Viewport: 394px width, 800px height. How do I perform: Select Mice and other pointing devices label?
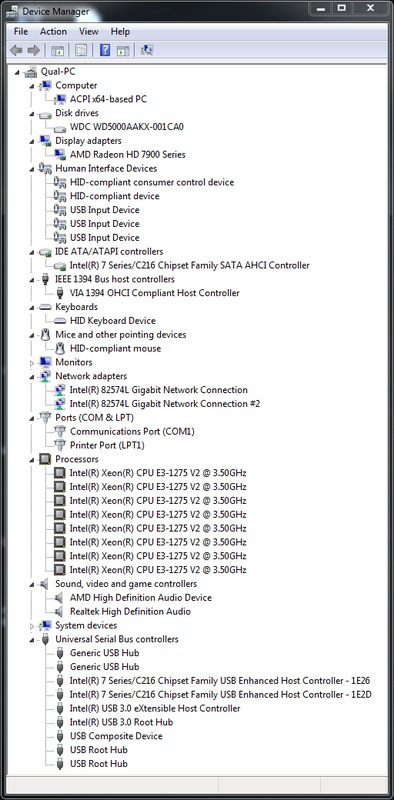[121, 335]
